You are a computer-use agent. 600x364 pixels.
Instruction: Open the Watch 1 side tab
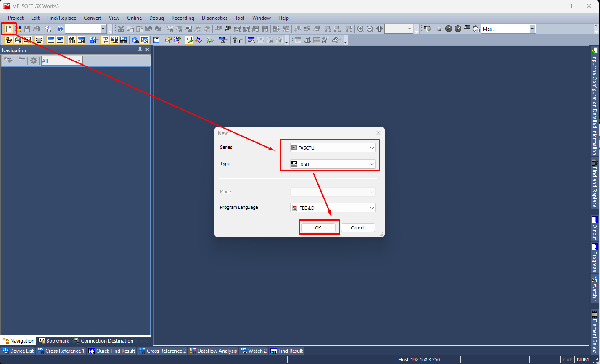point(595,290)
